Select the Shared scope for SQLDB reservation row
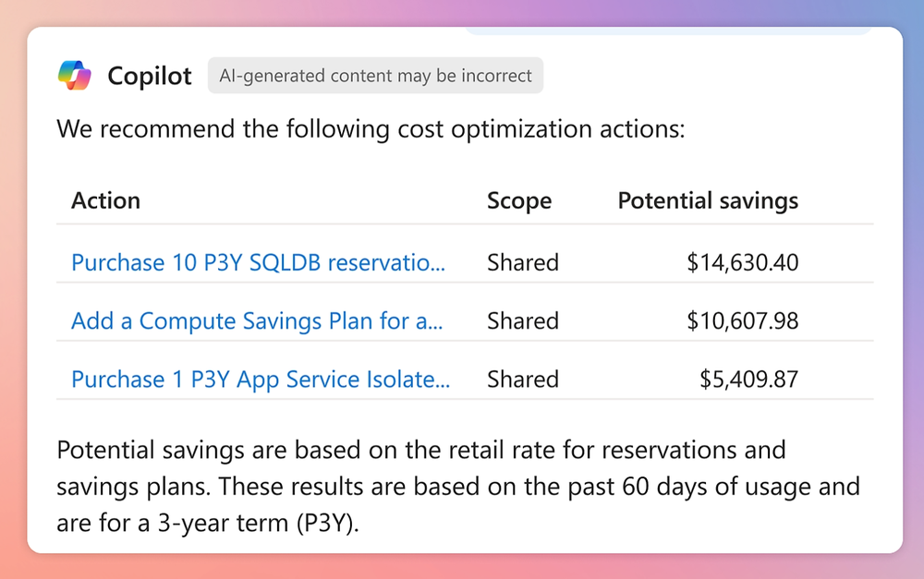This screenshot has width=924, height=579. point(523,263)
